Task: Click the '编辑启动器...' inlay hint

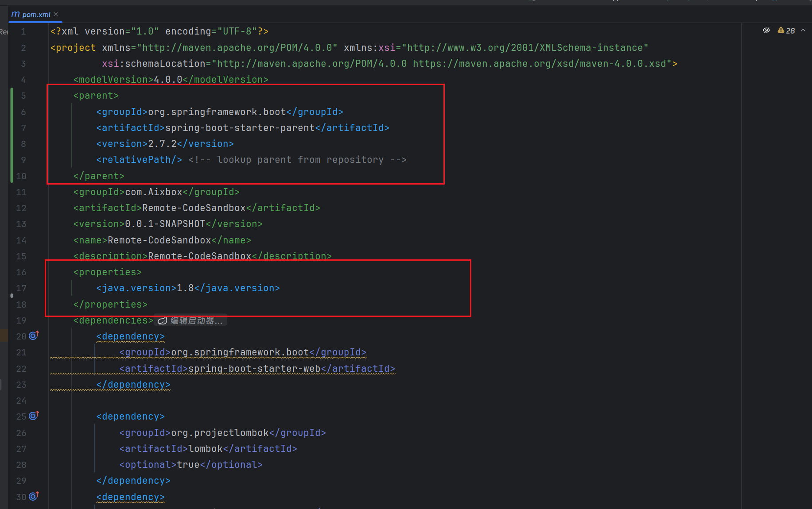Action: coord(196,320)
